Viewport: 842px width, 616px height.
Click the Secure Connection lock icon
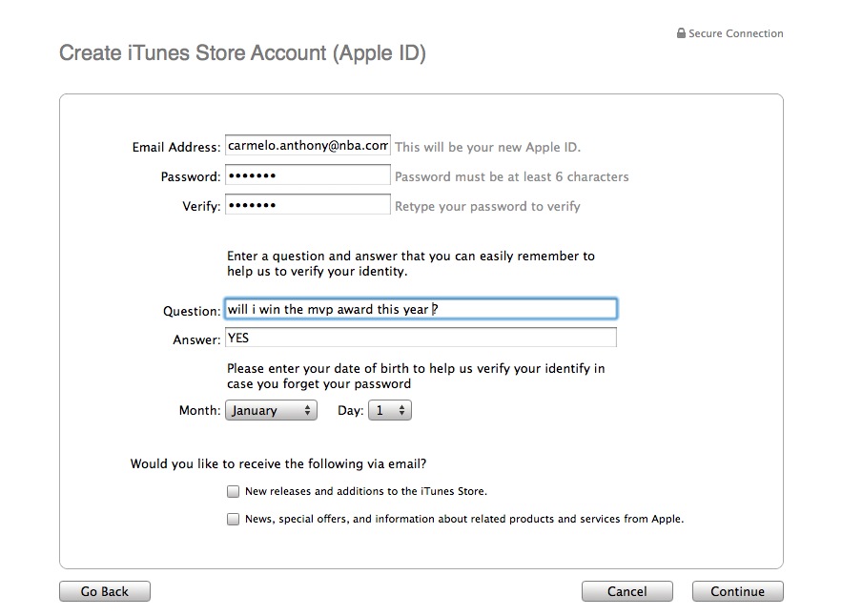coord(681,33)
